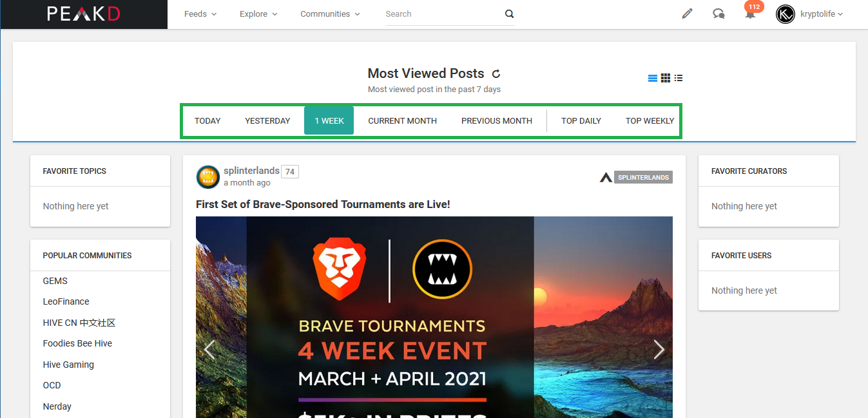Go to the next slide arrow

[x=659, y=349]
